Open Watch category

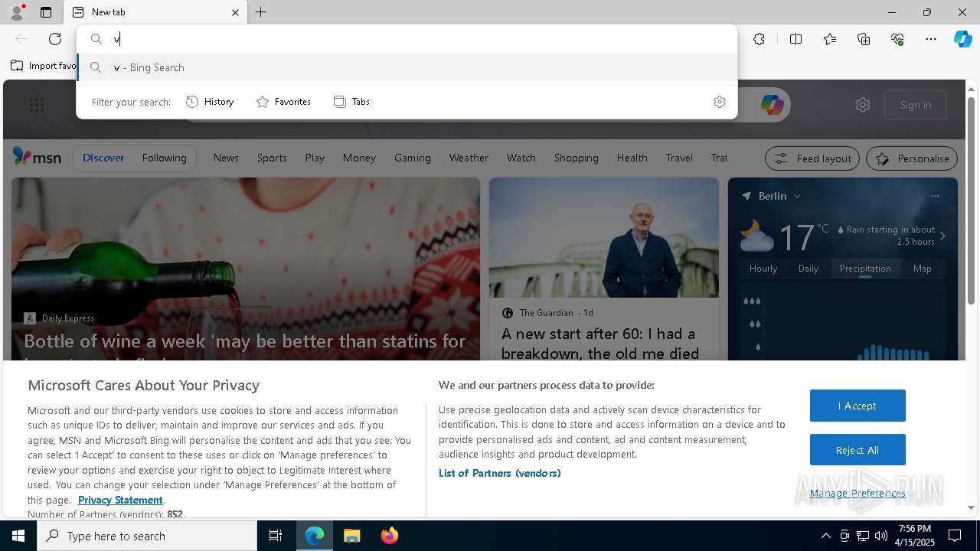click(x=521, y=158)
